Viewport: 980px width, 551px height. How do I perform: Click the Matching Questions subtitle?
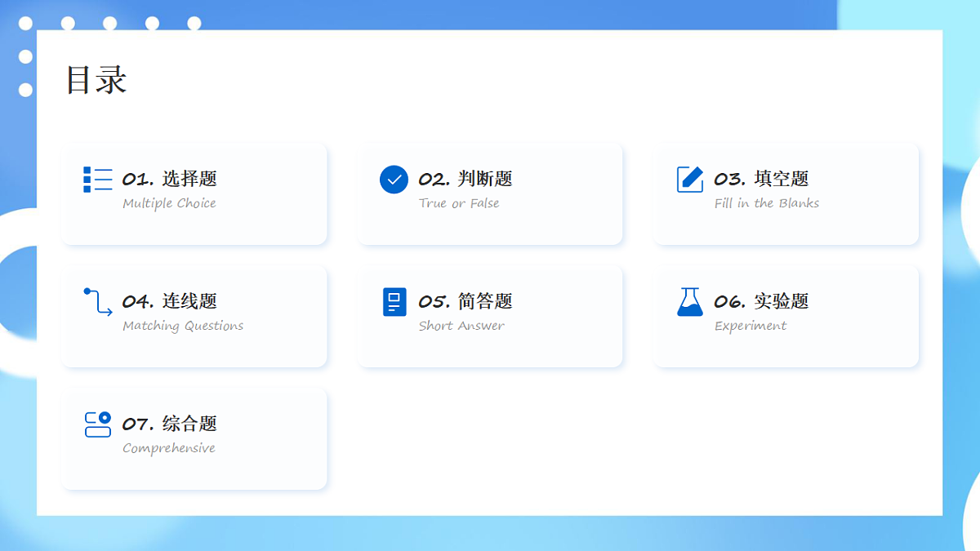point(183,326)
